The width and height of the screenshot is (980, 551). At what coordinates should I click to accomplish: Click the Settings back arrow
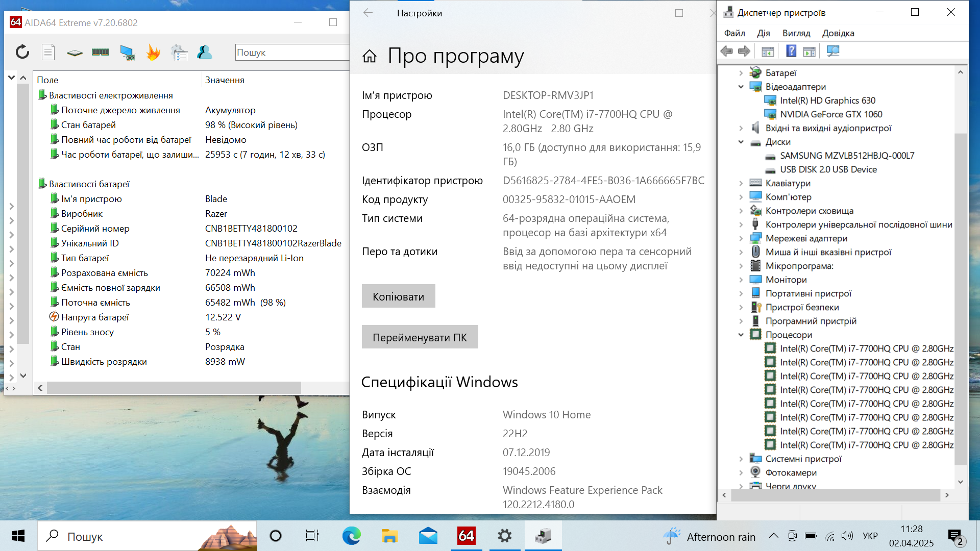coord(368,13)
